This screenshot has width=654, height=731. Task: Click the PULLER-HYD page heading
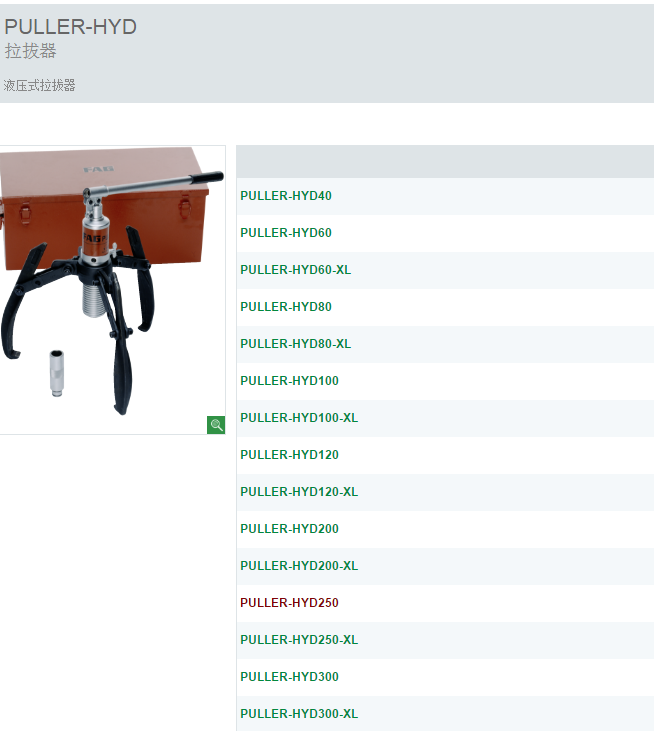(x=70, y=27)
